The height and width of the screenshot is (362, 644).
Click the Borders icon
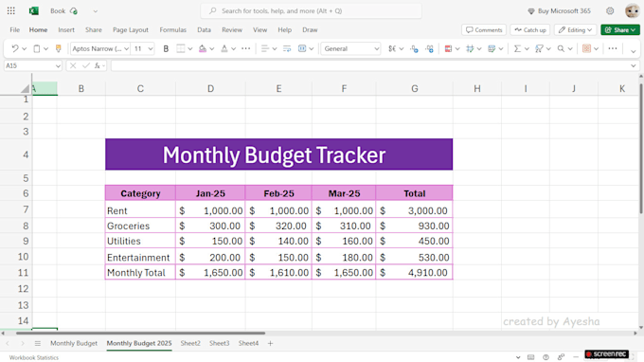181,48
